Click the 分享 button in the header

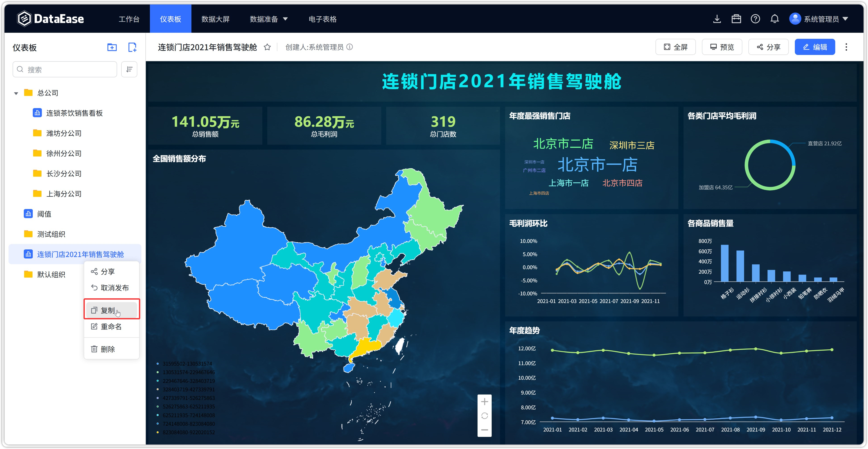768,47
